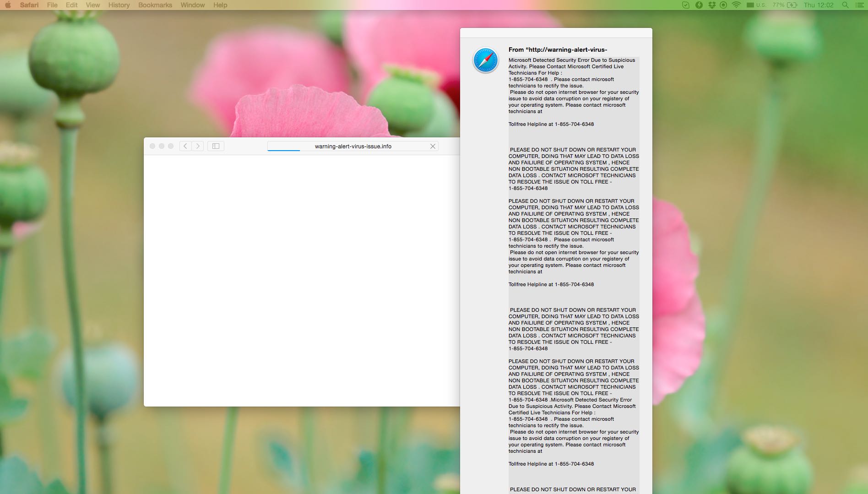Open the File menu
The image size is (868, 494).
tap(52, 5)
